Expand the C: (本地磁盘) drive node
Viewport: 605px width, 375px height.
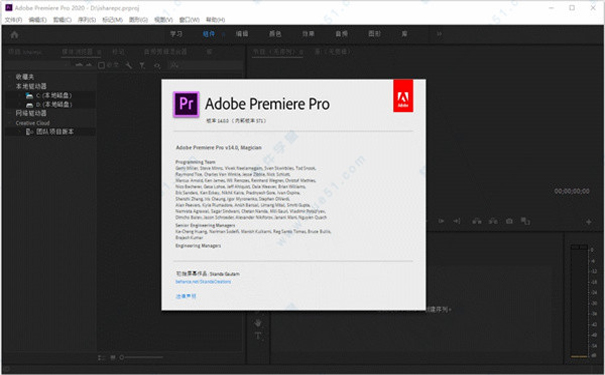click(20, 95)
